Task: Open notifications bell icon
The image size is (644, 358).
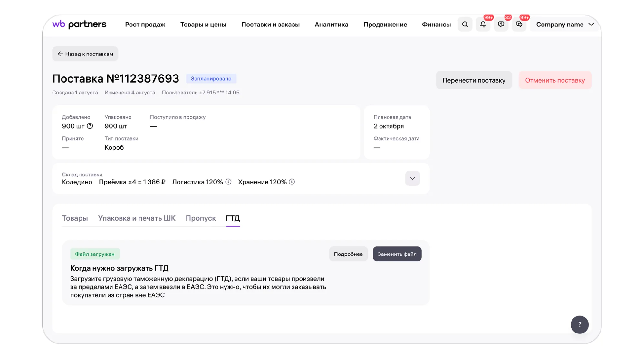Action: point(483,25)
